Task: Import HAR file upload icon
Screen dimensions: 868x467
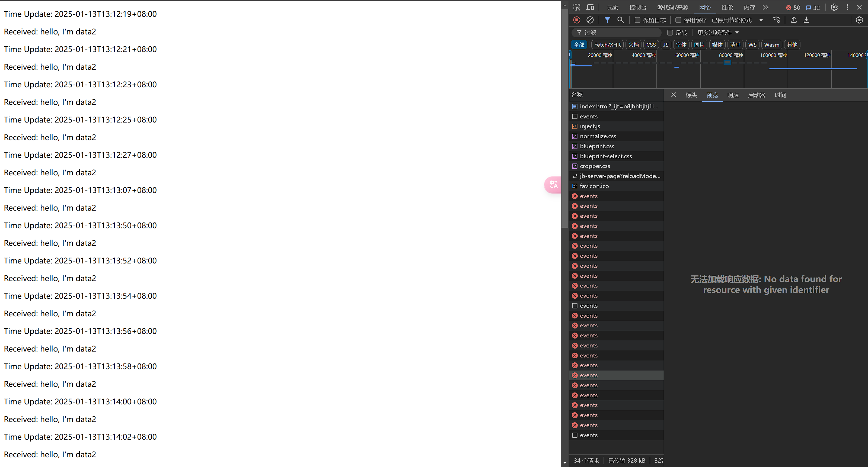Action: pos(793,20)
